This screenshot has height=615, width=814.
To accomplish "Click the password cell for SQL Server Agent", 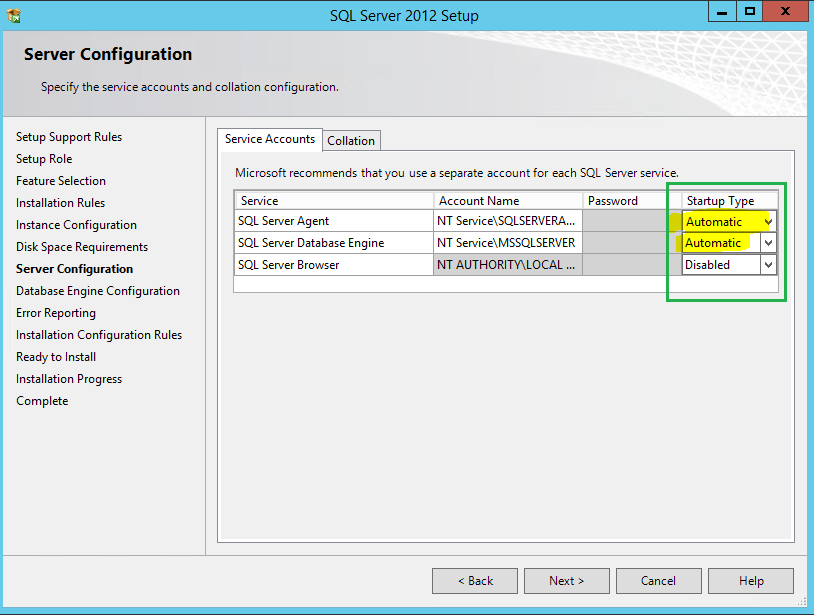I will pos(632,221).
